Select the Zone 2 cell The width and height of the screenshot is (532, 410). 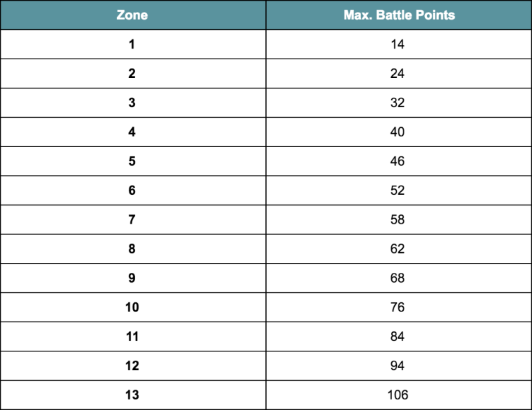(133, 73)
